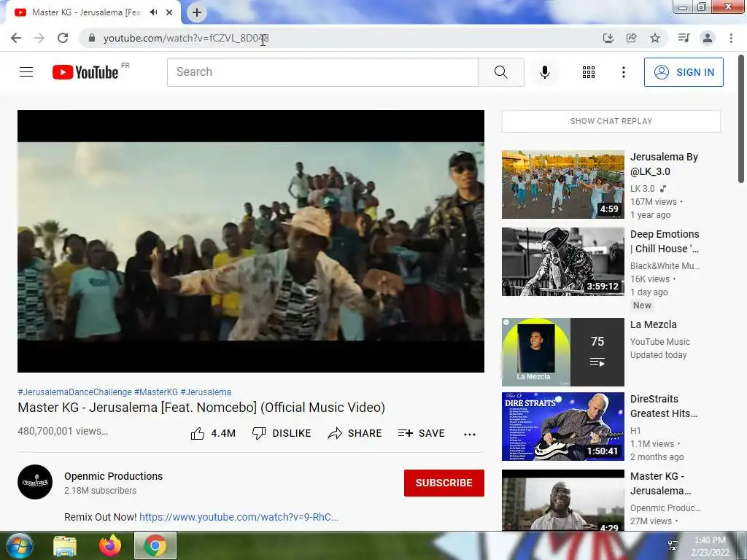The image size is (747, 560).
Task: Click the SIGN IN button
Action: (x=684, y=72)
